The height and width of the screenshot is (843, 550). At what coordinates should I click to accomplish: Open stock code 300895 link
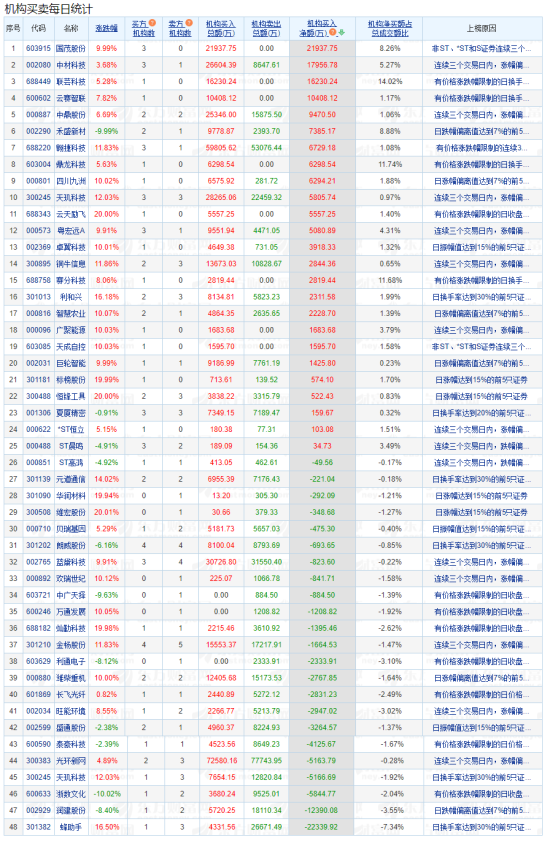38,264
